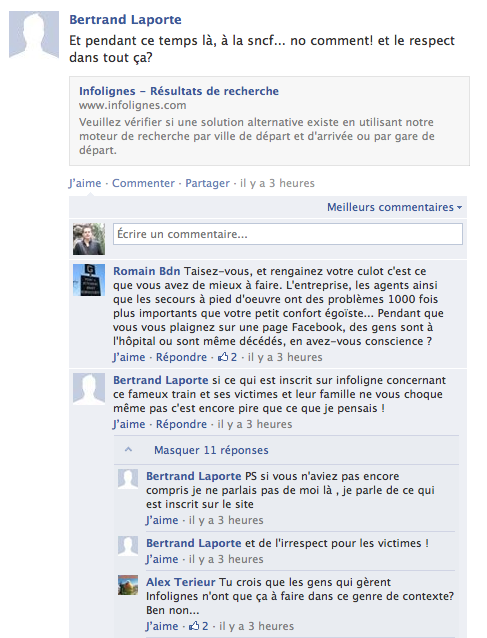Click in the Écrire un commentaire field

(x=288, y=234)
